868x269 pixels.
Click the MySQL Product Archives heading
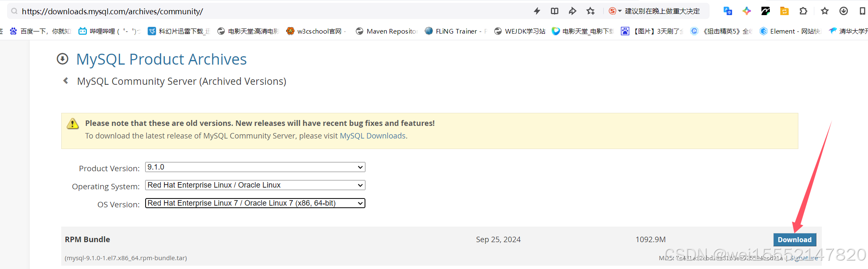[x=162, y=59]
